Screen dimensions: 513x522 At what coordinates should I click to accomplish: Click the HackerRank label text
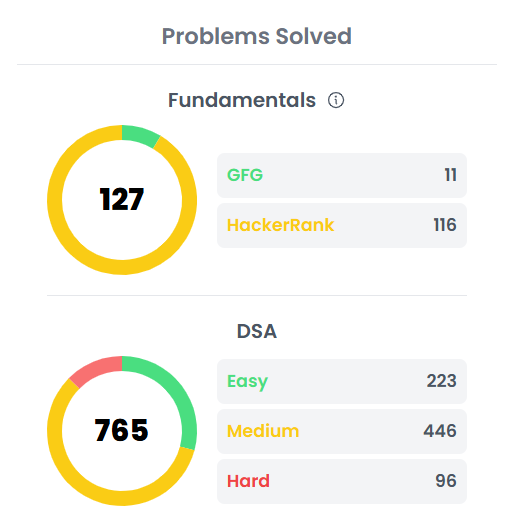280,225
